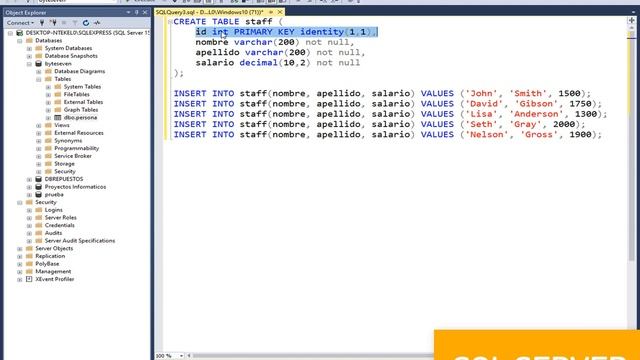Viewport: 640px width, 360px height.
Task: Select Synonyms in the tree
Action: click(x=68, y=141)
